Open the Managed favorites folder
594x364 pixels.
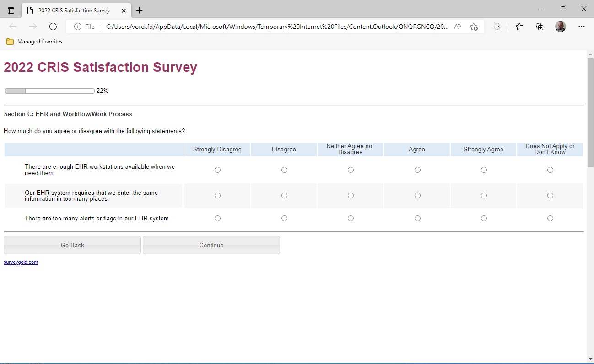pos(35,42)
